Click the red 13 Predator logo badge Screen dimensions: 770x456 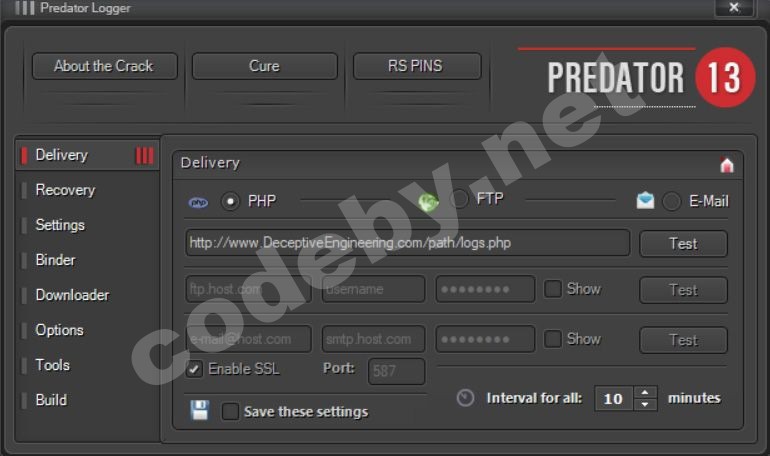pos(725,78)
